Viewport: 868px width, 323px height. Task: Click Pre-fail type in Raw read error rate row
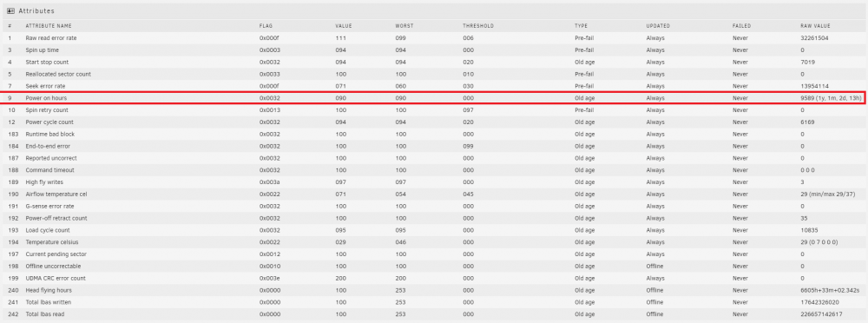click(x=584, y=38)
